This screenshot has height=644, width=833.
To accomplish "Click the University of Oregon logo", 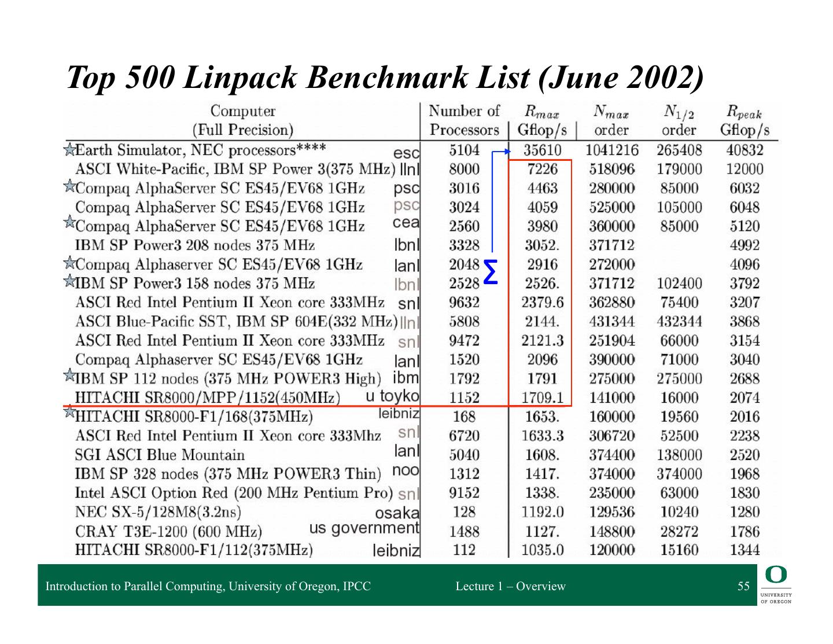I will [776, 585].
